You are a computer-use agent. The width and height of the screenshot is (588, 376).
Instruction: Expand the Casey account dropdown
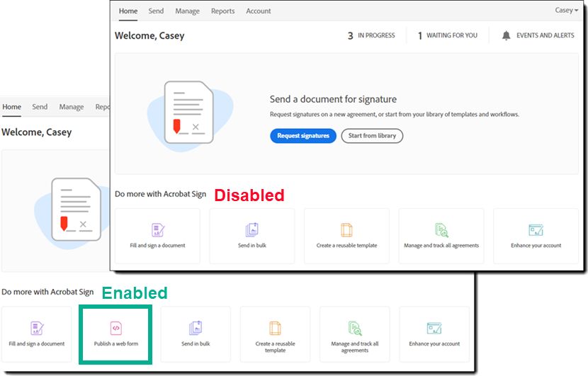tap(566, 10)
